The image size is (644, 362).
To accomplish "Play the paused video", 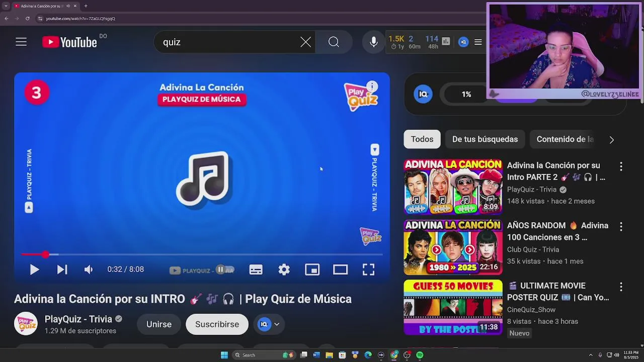I will tap(34, 269).
